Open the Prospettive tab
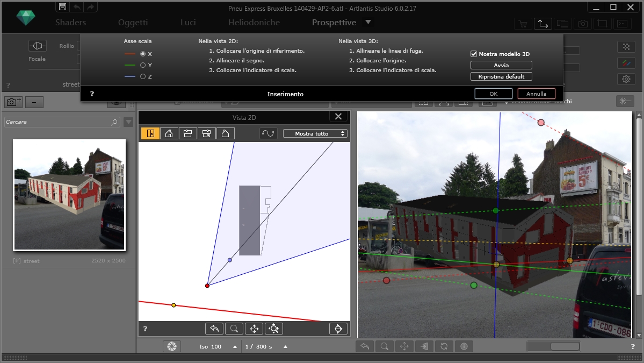Image resolution: width=644 pixels, height=363 pixels. click(334, 22)
